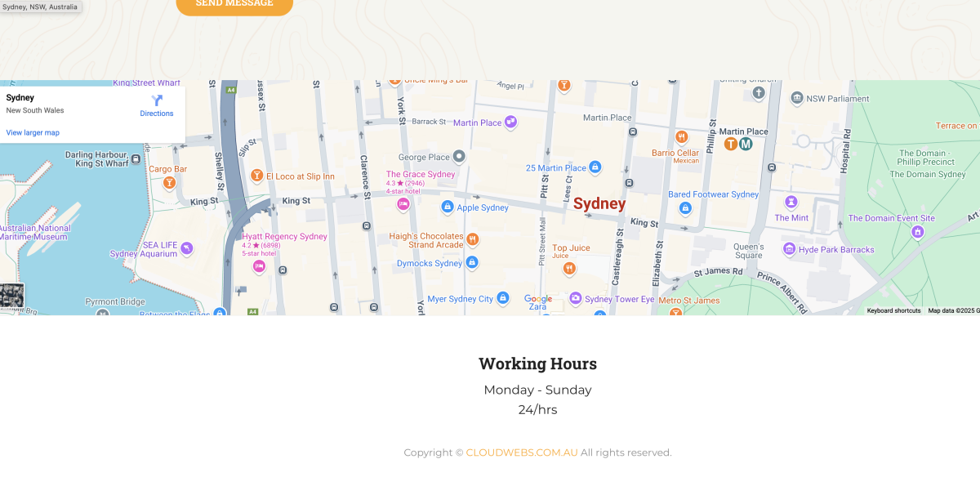The width and height of the screenshot is (980, 477).
Task: Select the Cargo Bar map pin
Action: 169,182
